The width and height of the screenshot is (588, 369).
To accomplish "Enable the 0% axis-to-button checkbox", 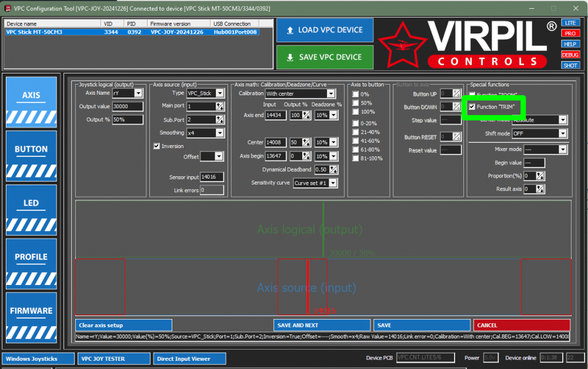I will (356, 94).
